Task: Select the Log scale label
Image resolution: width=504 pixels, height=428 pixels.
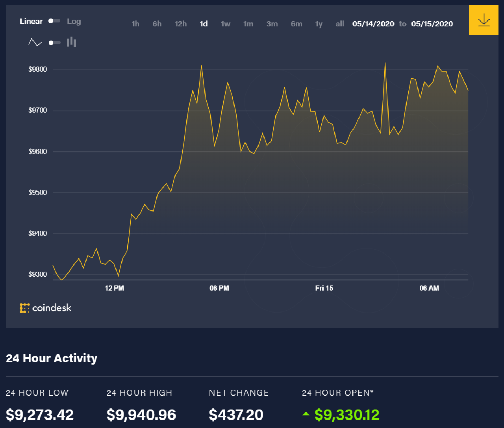Action: (x=74, y=21)
